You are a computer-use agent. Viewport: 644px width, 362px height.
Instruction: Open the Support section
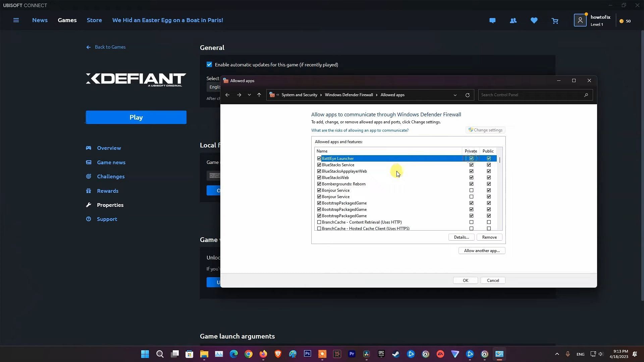(x=107, y=219)
